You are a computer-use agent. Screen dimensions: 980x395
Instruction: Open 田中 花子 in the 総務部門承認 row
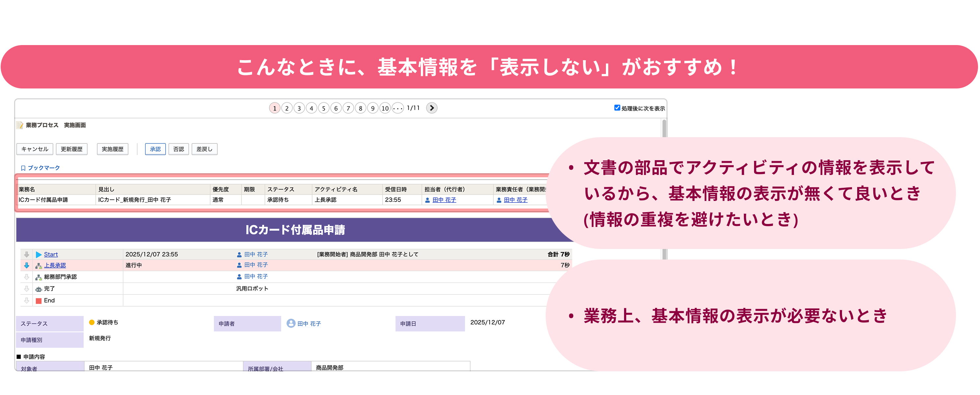click(x=256, y=277)
